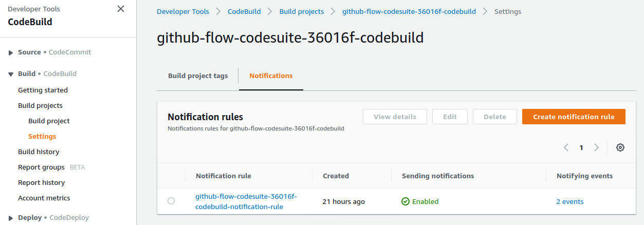Screen dimensions: 644x225
Task: Click the Notifying events column header
Action: [x=585, y=176]
